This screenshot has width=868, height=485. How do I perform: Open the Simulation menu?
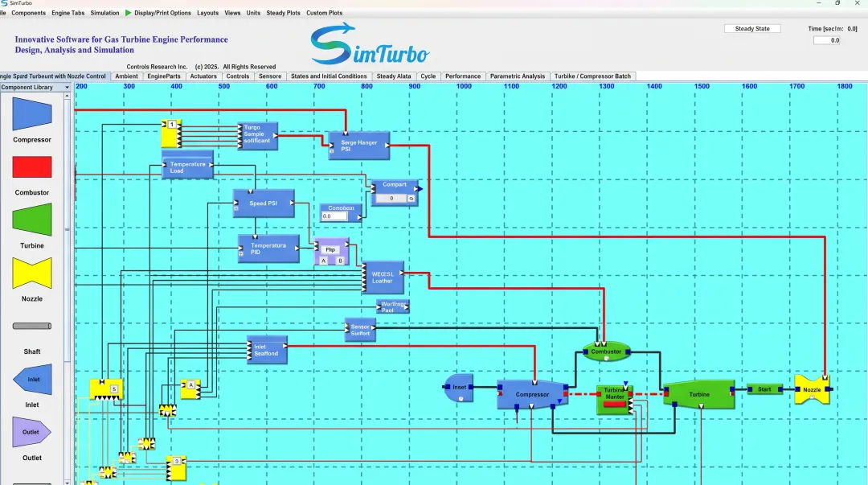(104, 13)
